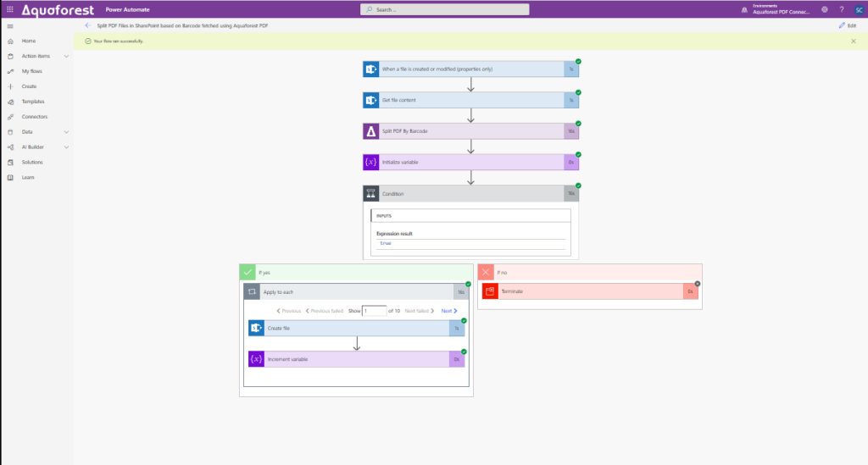
Task: Click the Edit button
Action: pos(847,26)
